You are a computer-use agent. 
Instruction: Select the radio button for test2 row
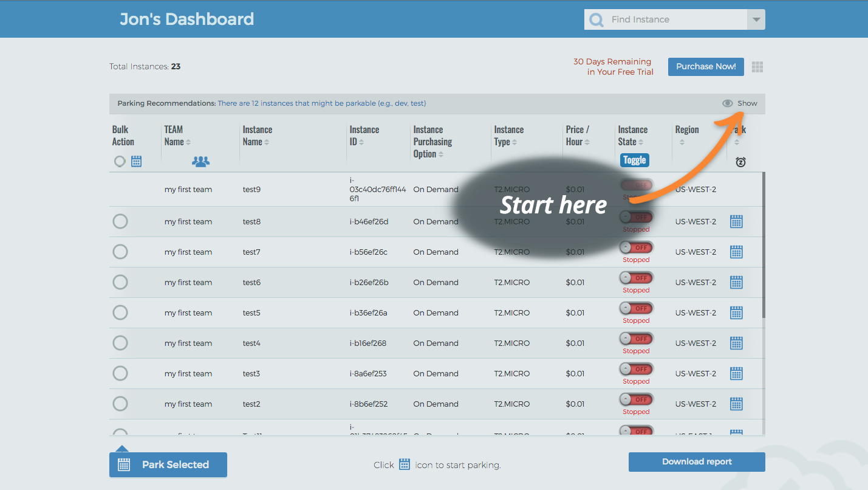(x=120, y=404)
